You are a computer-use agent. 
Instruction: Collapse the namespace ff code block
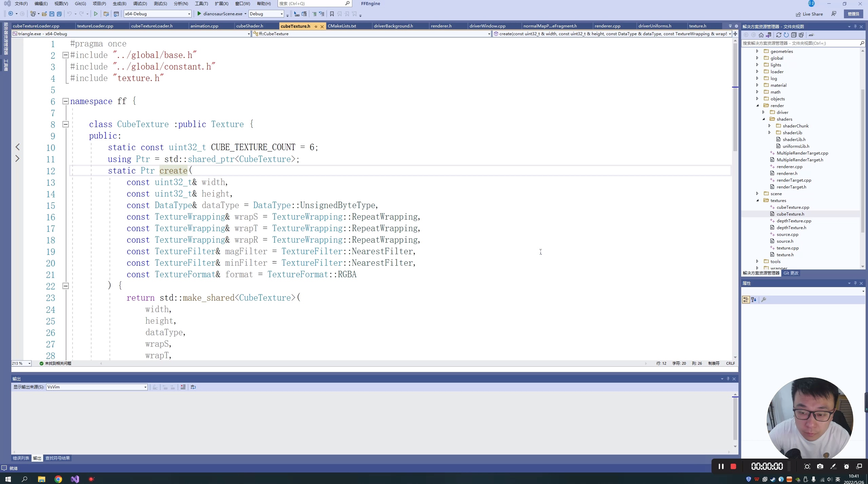(66, 101)
